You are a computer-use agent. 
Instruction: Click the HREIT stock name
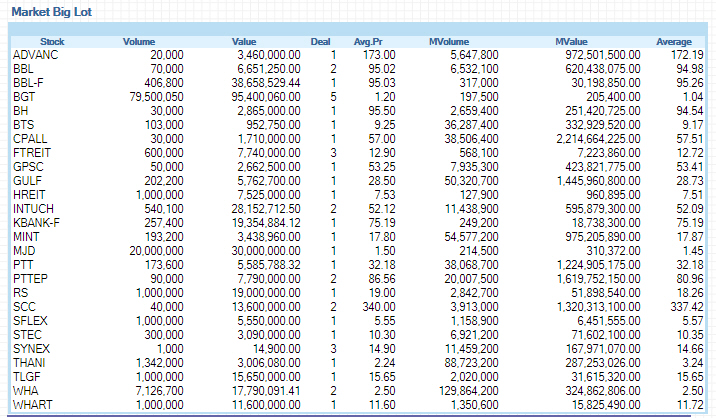point(29,195)
